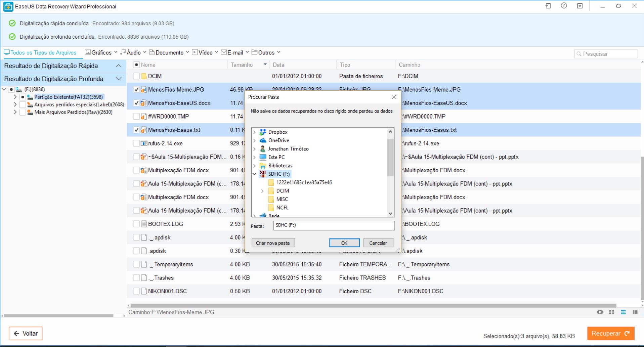Open the help question mark icon
This screenshot has height=347, width=644.
(x=564, y=6)
